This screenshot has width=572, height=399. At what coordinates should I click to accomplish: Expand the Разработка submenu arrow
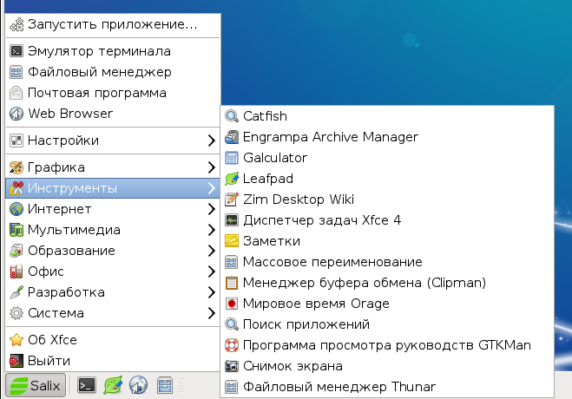(x=211, y=293)
